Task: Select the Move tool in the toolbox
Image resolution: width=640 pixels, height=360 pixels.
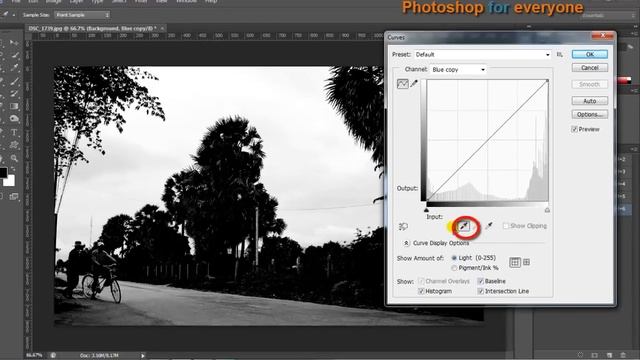Action: tap(14, 42)
